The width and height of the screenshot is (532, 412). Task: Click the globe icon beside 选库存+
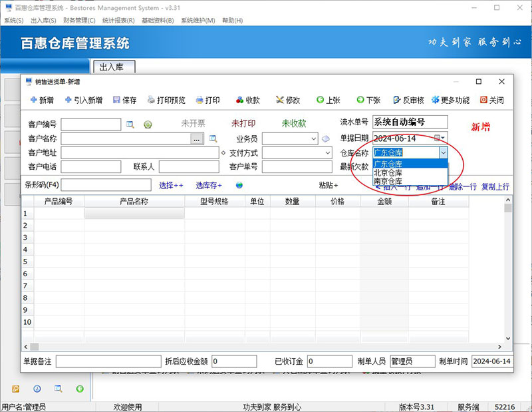coord(239,185)
